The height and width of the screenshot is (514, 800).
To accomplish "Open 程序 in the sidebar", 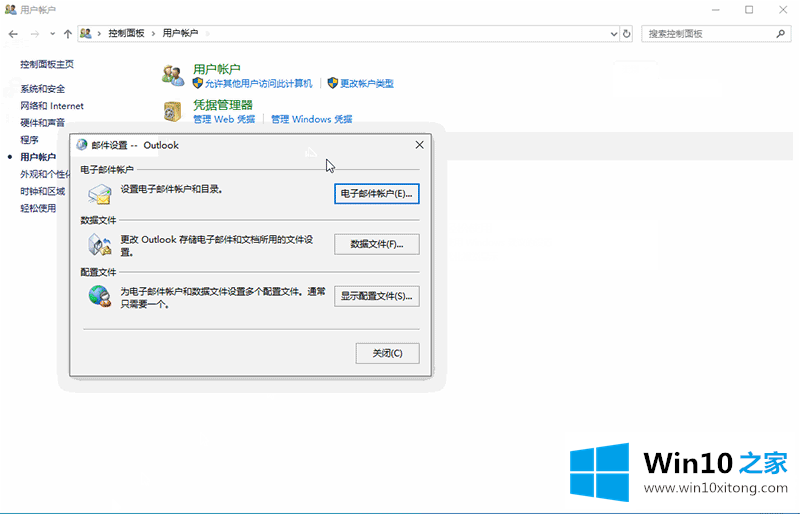I will click(x=29, y=140).
